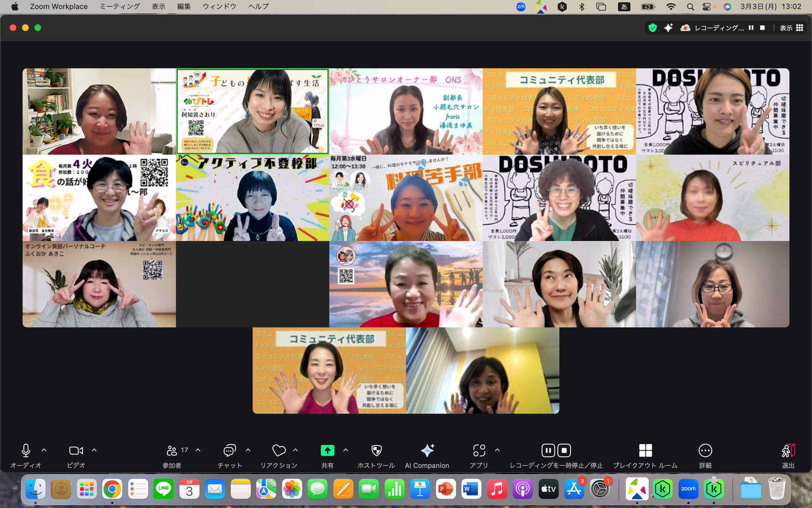Image resolution: width=812 pixels, height=508 pixels.
Task: Open LINE in the Dock
Action: pyautogui.click(x=163, y=489)
